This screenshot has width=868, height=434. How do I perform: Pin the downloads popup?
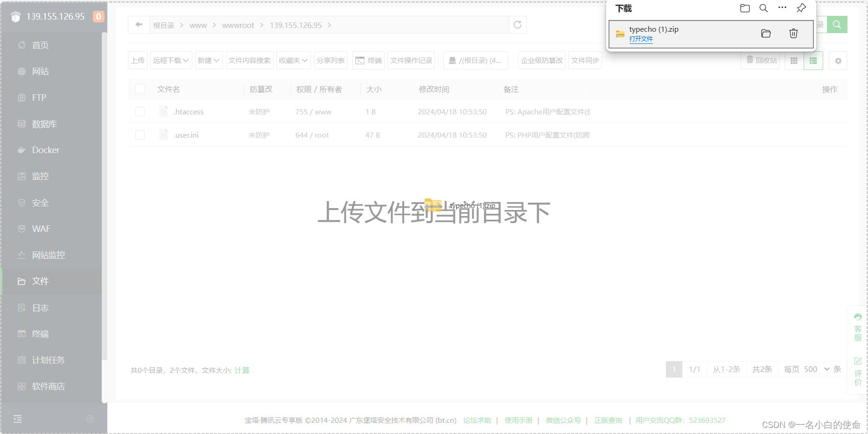[801, 8]
